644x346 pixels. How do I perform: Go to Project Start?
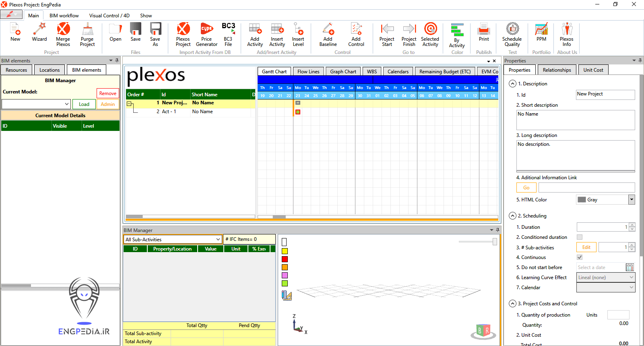(387, 35)
